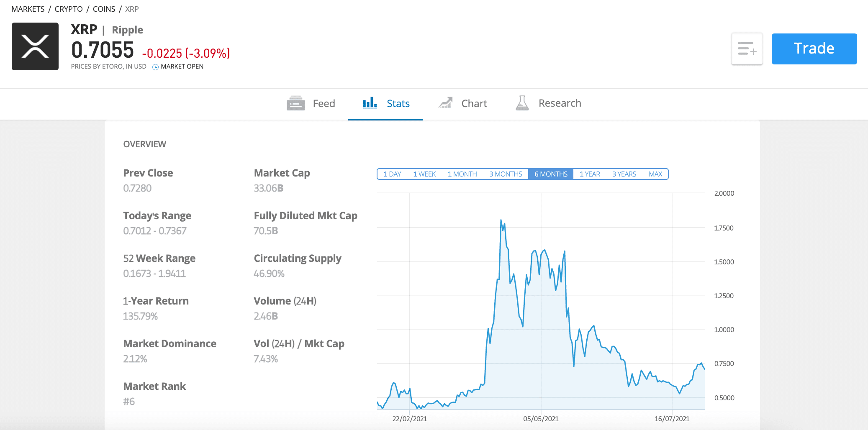868x430 pixels.
Task: Select the MAX timeframe
Action: coord(656,174)
